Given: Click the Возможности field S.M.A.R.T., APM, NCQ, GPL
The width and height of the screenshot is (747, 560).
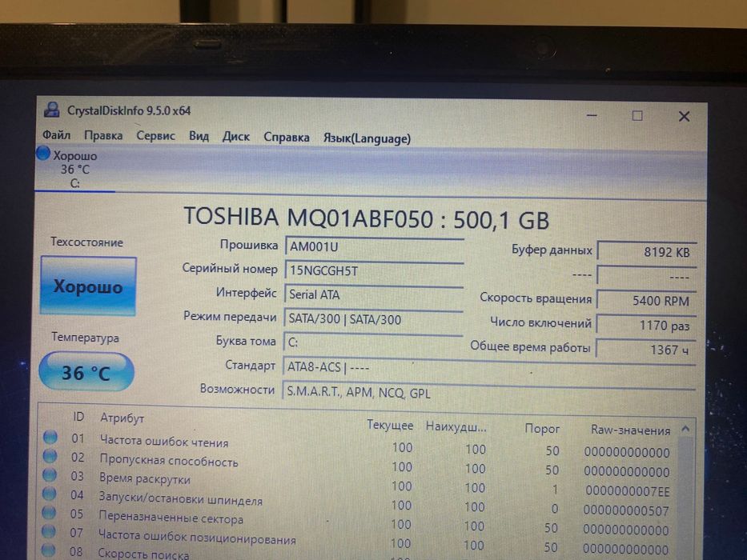Looking at the screenshot, I should pyautogui.click(x=488, y=392).
